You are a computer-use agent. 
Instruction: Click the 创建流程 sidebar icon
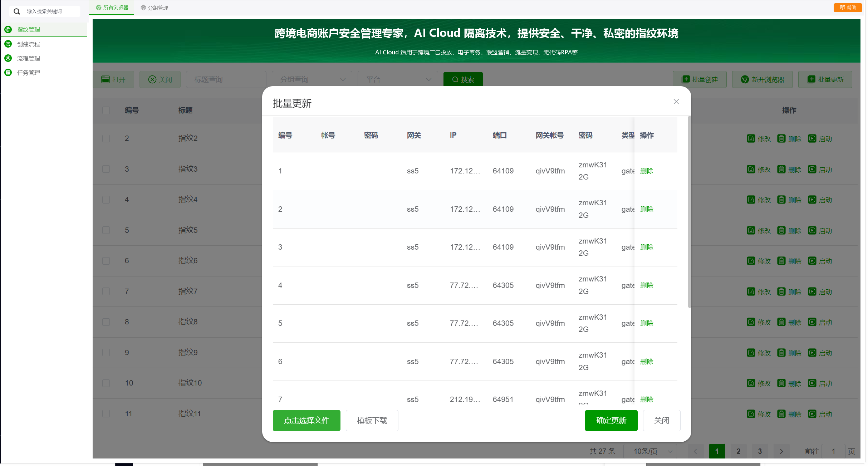[8, 44]
